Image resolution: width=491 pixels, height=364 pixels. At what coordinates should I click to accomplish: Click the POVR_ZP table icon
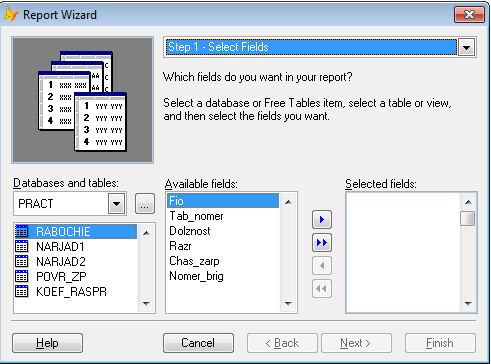[22, 276]
